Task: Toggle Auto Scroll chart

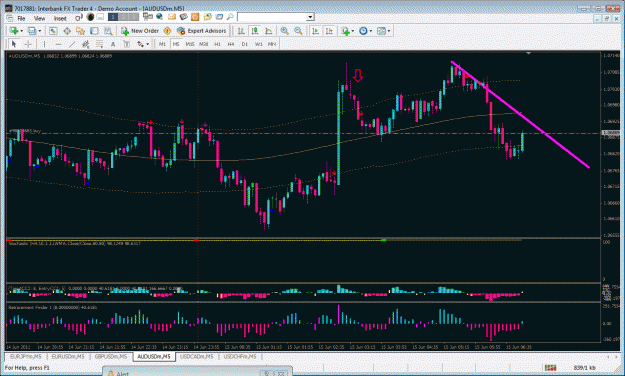Action: coord(315,31)
